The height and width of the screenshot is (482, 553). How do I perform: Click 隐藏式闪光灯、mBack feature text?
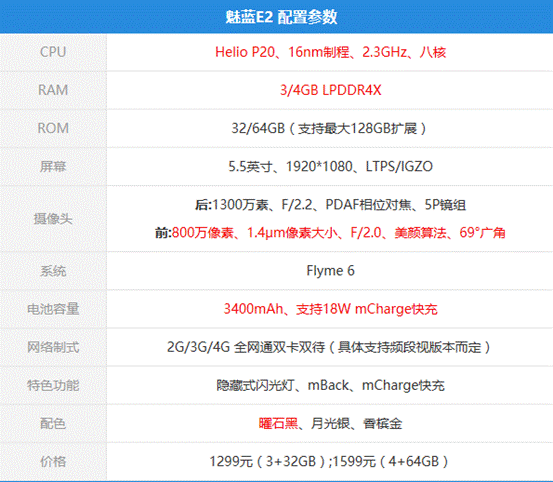point(330,385)
